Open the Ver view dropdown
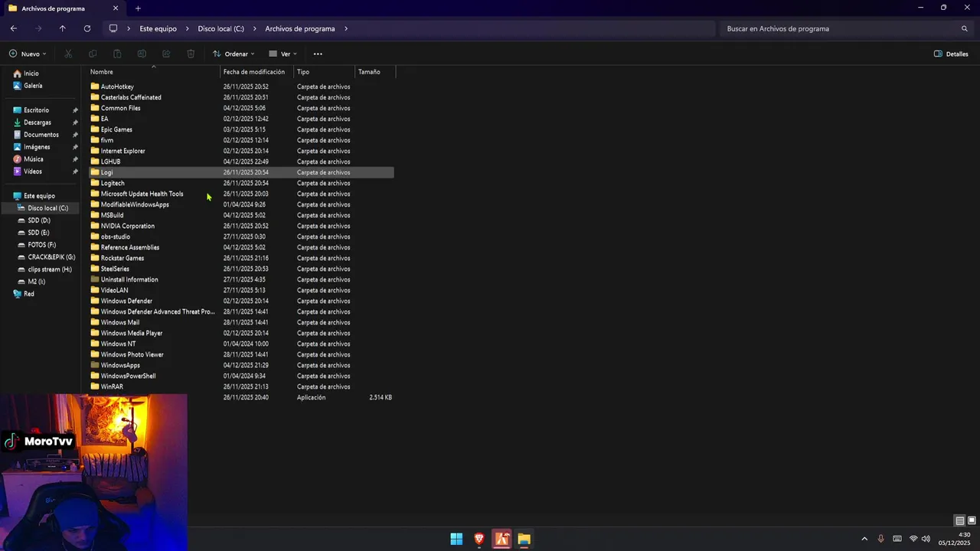 point(283,54)
